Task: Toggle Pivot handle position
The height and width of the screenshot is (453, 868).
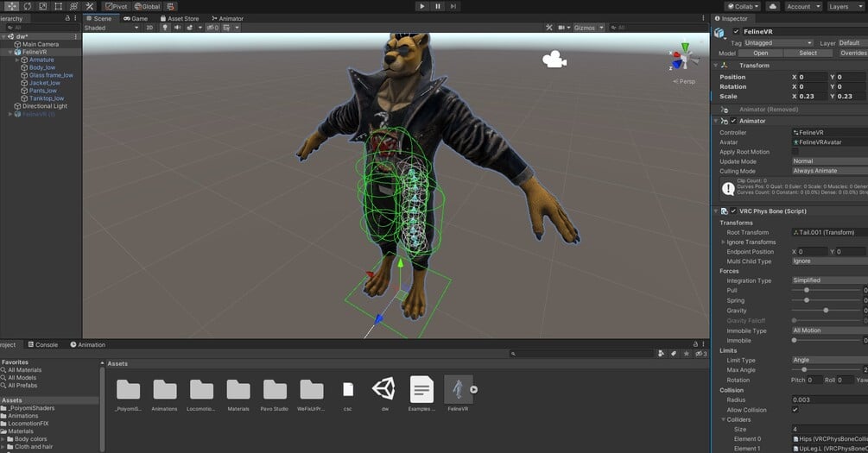Action: tap(117, 7)
